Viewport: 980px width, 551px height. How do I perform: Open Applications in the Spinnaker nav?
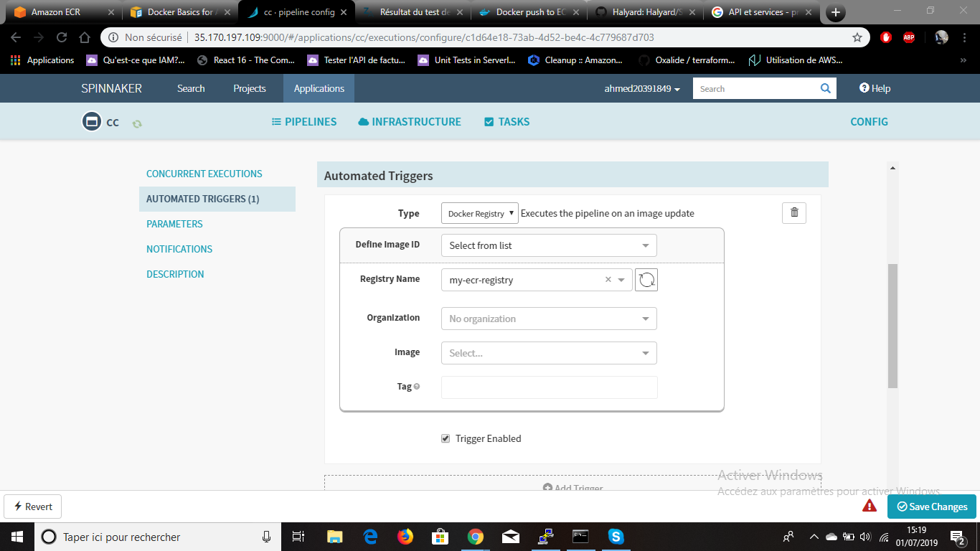(x=319, y=88)
